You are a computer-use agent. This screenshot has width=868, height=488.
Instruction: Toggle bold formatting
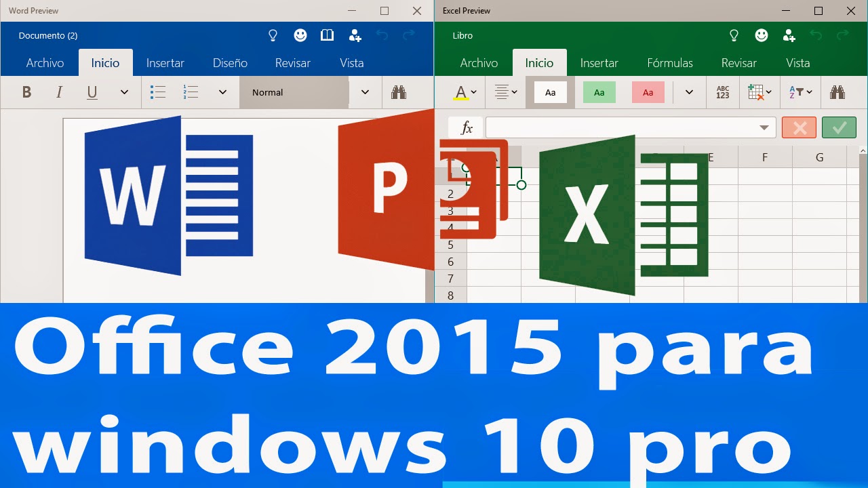click(26, 92)
